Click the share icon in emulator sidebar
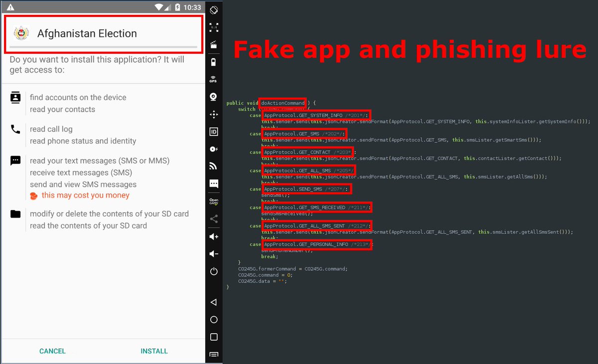598x364 pixels. 214,219
